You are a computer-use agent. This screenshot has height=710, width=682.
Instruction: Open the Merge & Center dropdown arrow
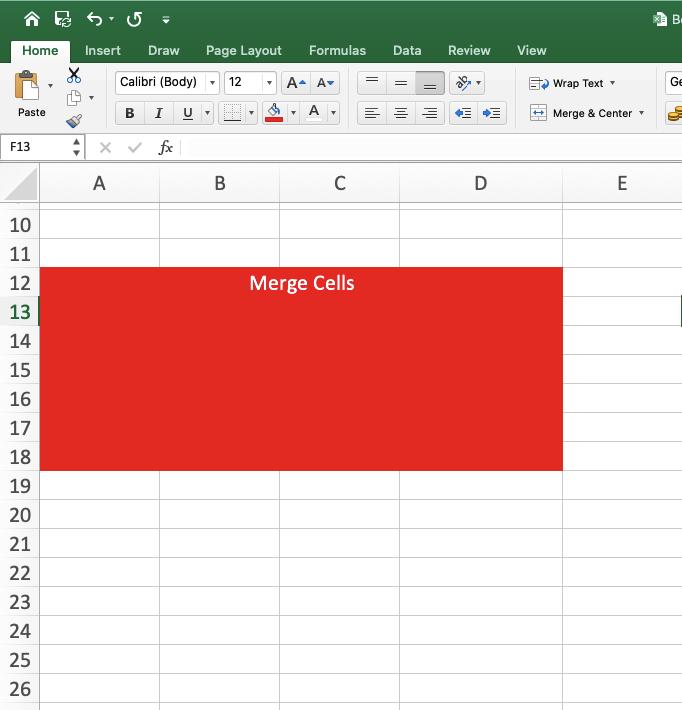[641, 113]
